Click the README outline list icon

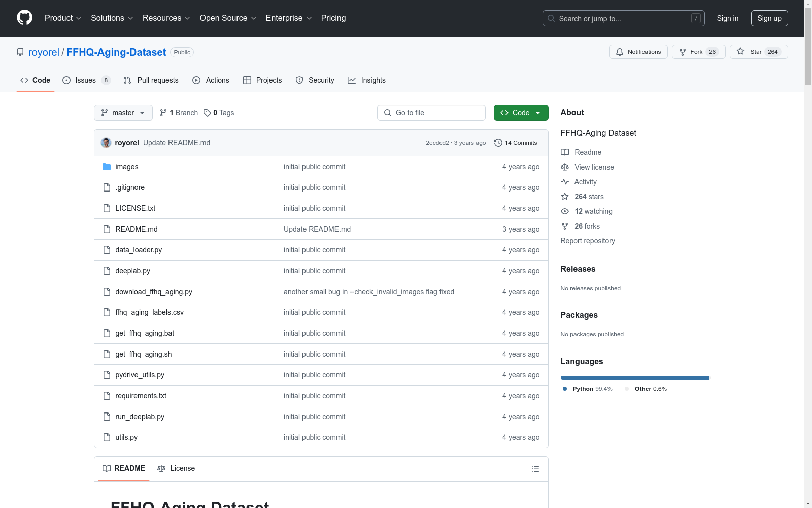coord(535,469)
